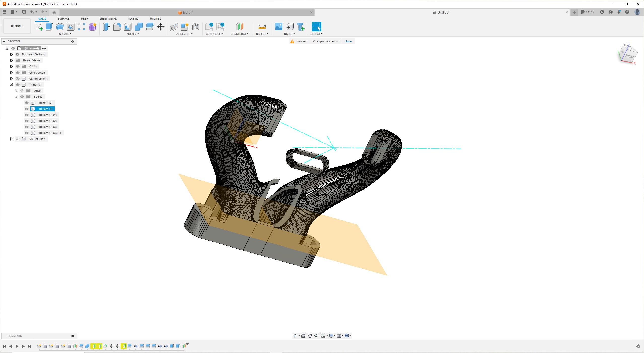
Task: Open the MODIFY dropdown menu
Action: tap(133, 34)
